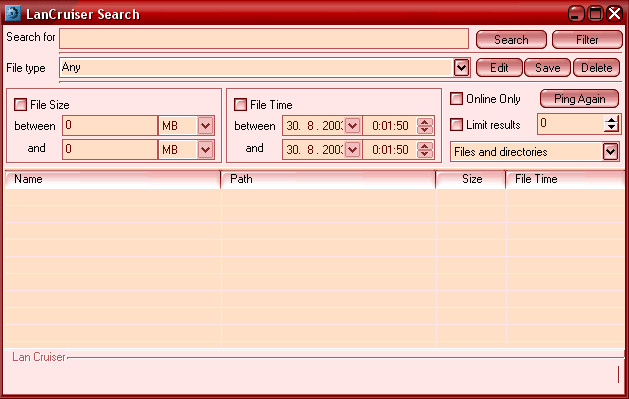Click the Save file type button

tap(547, 67)
